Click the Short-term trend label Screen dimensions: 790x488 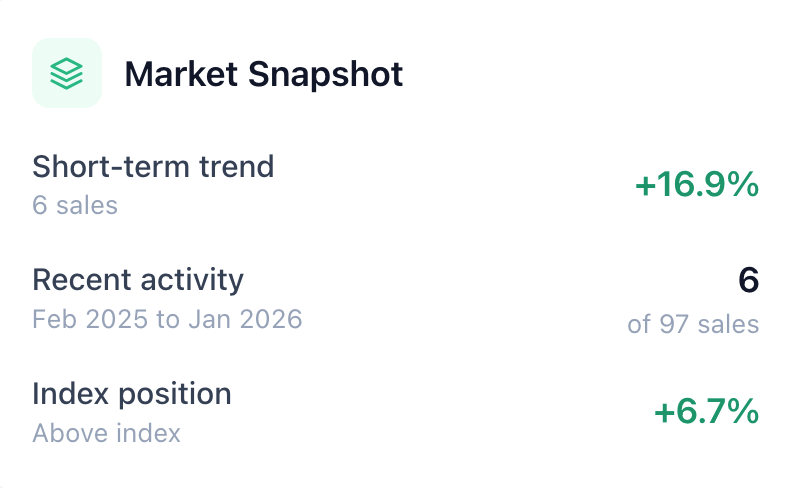coord(153,166)
